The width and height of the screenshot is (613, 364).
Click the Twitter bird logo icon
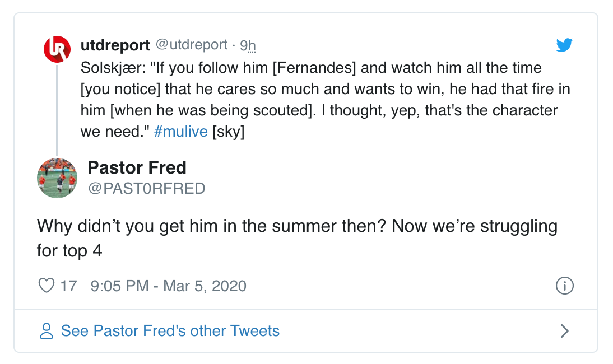point(564,45)
